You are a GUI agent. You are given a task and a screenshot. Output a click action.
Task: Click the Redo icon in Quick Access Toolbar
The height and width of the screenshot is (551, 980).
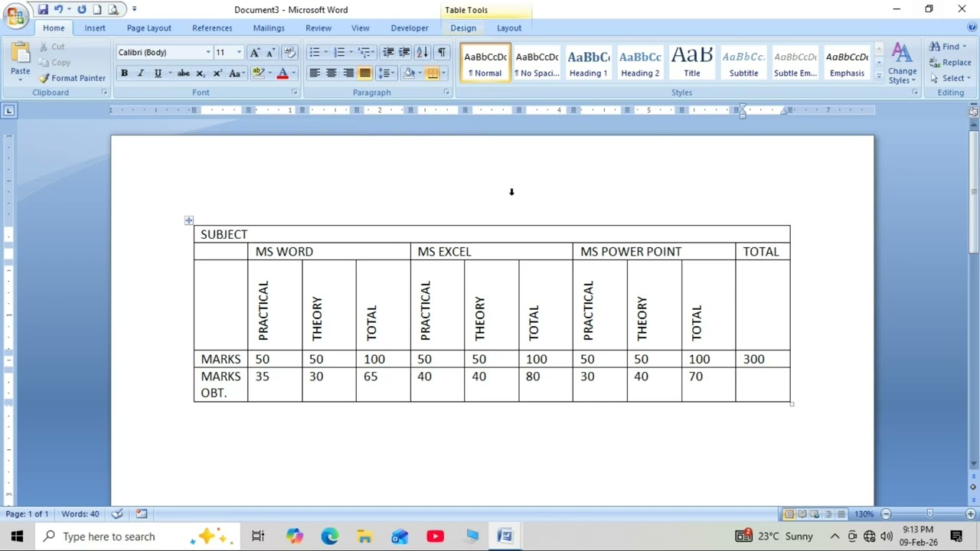(81, 10)
